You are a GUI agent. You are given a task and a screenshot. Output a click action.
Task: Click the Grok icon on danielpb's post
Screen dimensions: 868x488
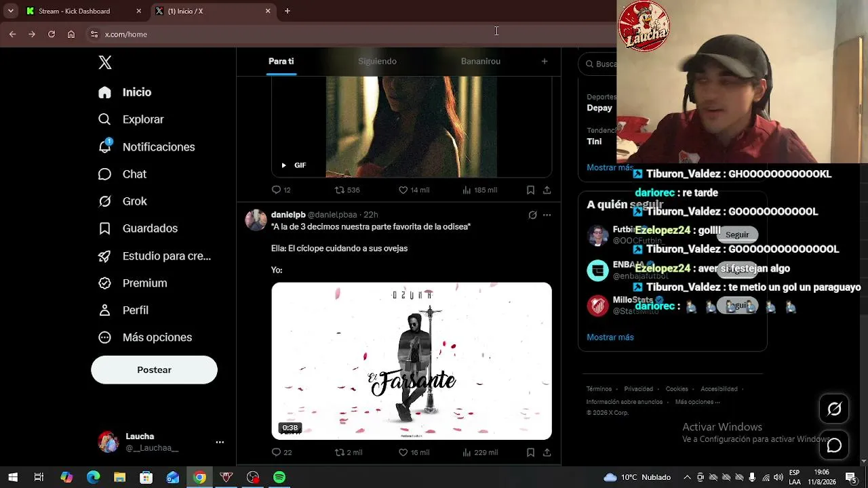pos(532,215)
